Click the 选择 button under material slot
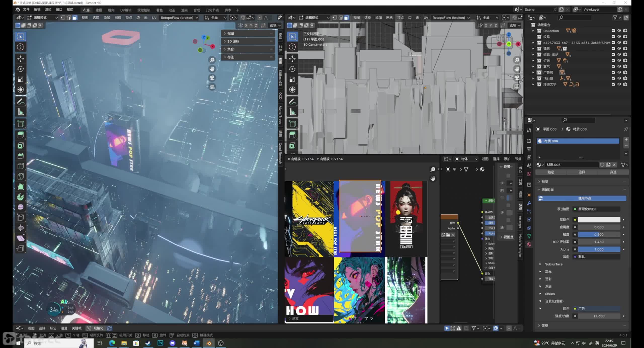The height and width of the screenshot is (348, 644). tap(582, 172)
